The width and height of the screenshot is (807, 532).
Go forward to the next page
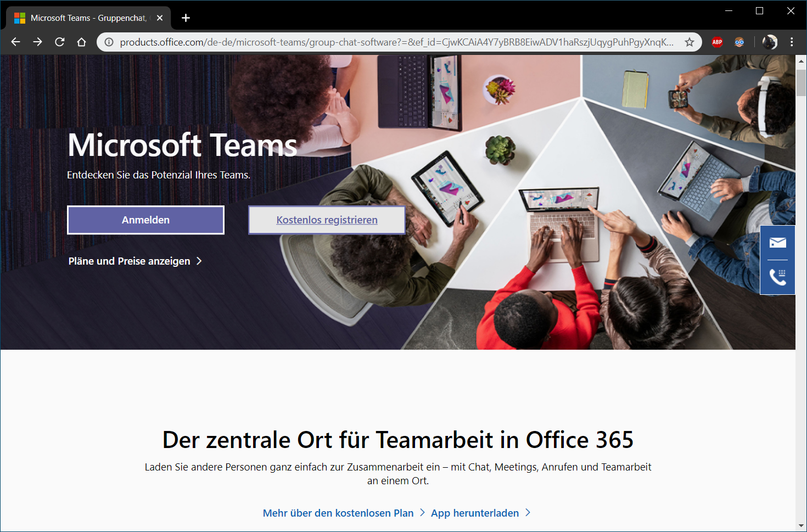(x=37, y=42)
